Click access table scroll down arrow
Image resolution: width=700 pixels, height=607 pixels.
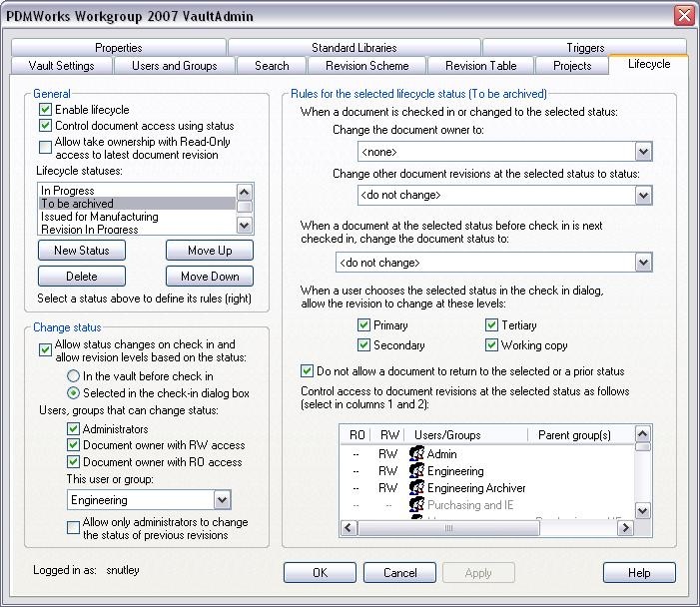[642, 510]
